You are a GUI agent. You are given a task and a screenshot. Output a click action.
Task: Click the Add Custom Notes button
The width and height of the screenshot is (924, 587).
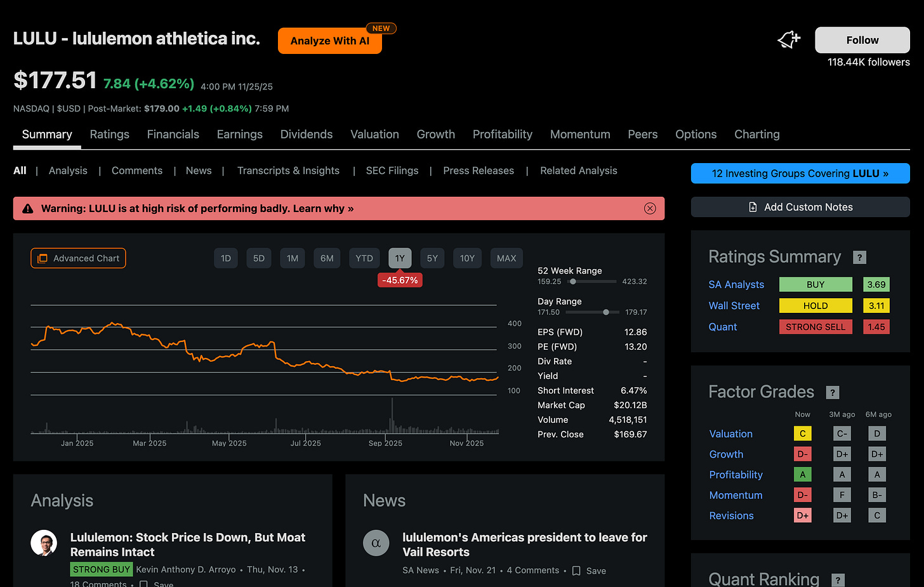click(800, 207)
